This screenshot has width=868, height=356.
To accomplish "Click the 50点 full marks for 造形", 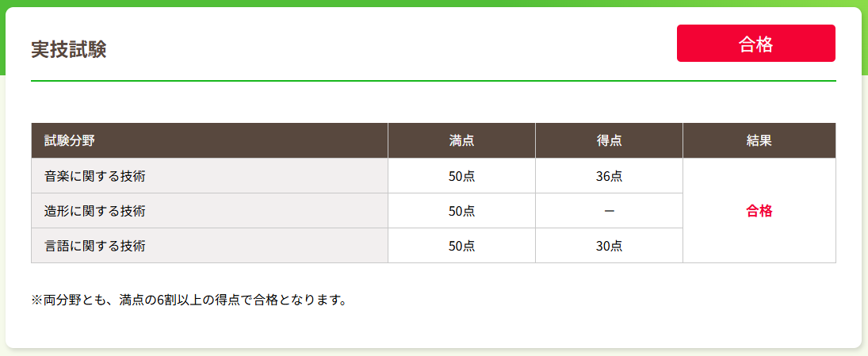I will [461, 211].
